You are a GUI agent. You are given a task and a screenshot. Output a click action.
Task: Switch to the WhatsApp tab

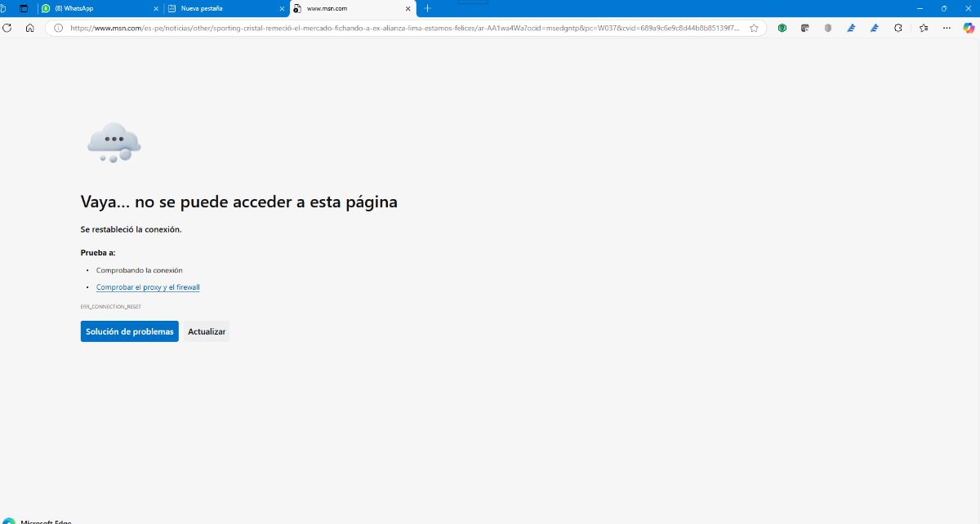(x=100, y=8)
